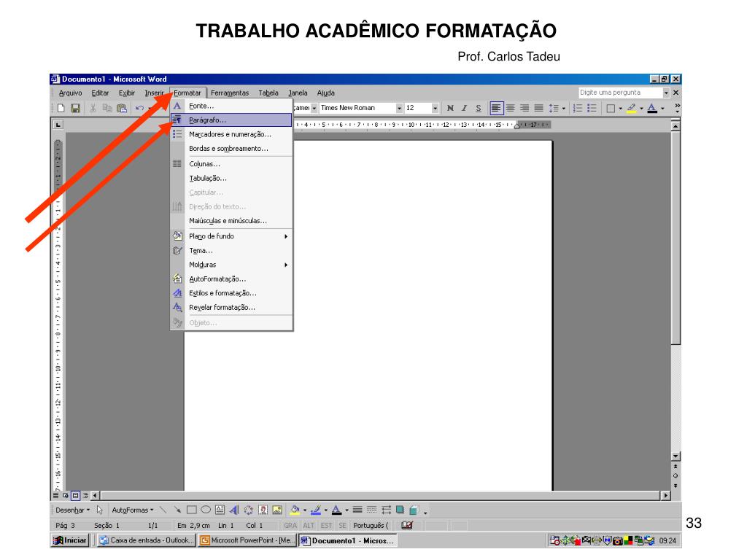Switch to Caixa de entrada Outlook task
Image resolution: width=747 pixels, height=560 pixels.
147,540
